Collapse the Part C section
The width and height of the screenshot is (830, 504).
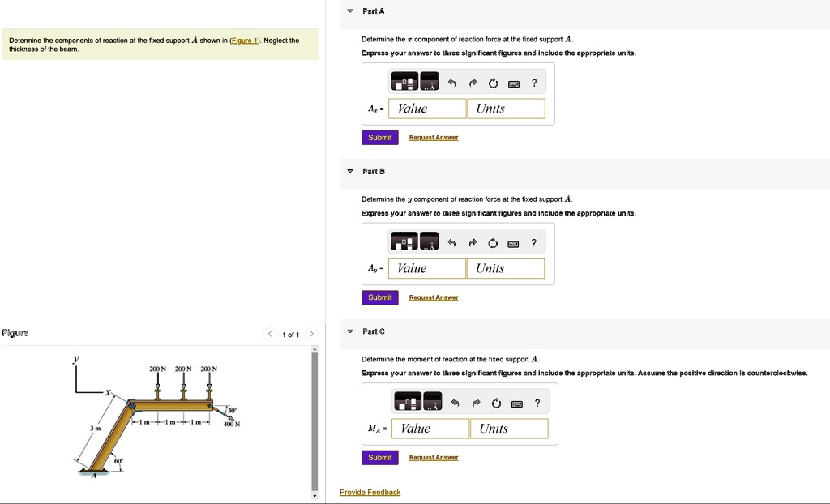click(x=349, y=331)
